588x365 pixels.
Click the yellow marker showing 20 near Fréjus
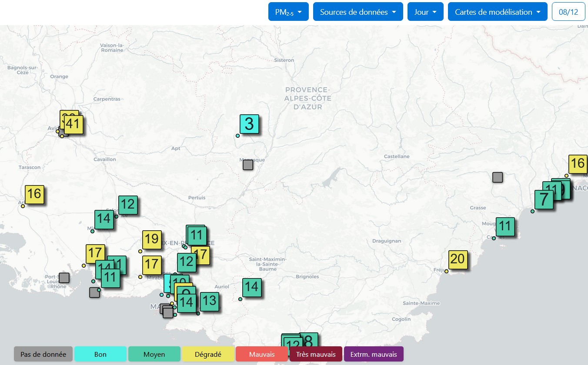(x=458, y=259)
